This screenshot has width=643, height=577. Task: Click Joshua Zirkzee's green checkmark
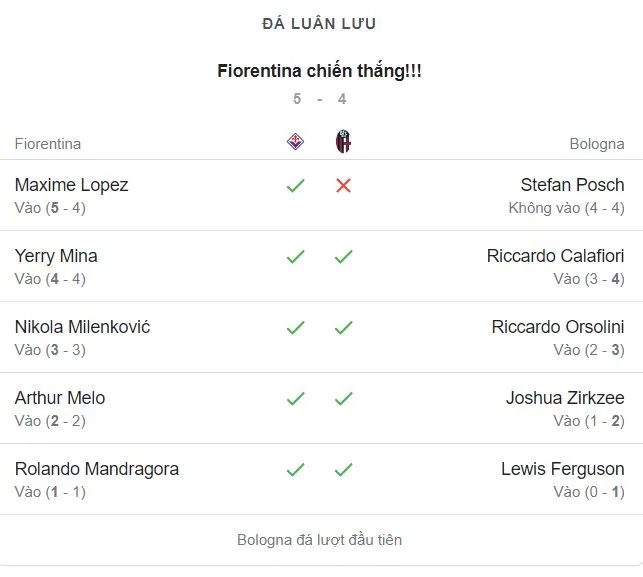344,399
